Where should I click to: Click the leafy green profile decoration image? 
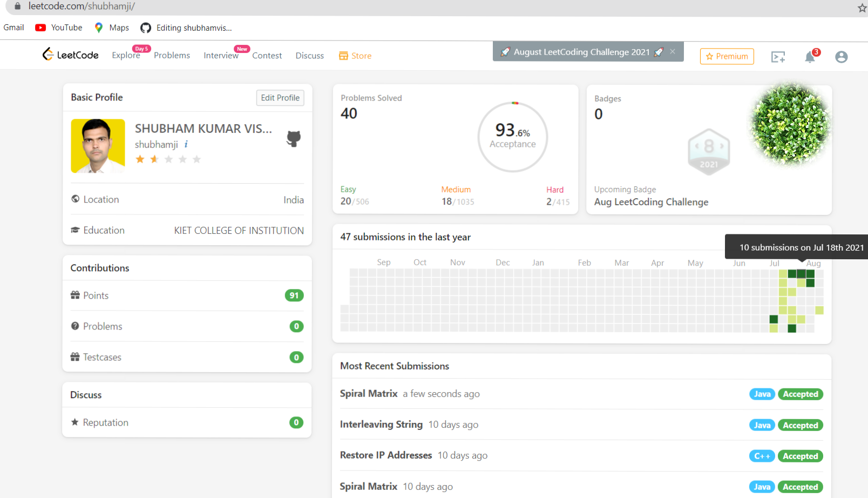pyautogui.click(x=790, y=124)
